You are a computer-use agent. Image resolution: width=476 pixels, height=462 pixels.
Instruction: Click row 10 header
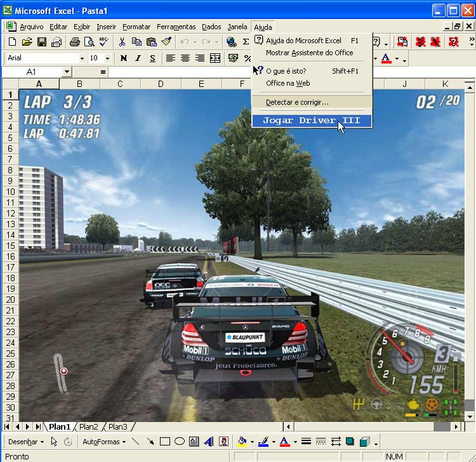(x=10, y=192)
